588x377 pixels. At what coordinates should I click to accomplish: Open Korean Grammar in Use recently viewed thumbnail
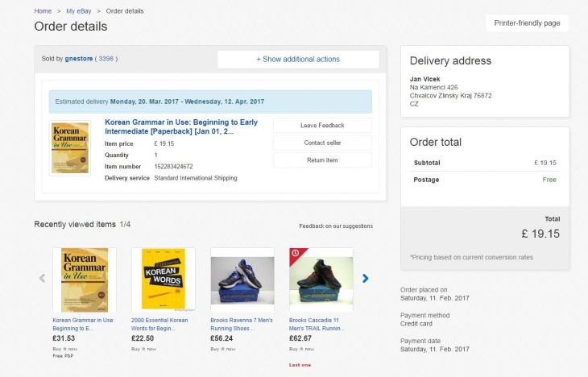click(x=85, y=280)
